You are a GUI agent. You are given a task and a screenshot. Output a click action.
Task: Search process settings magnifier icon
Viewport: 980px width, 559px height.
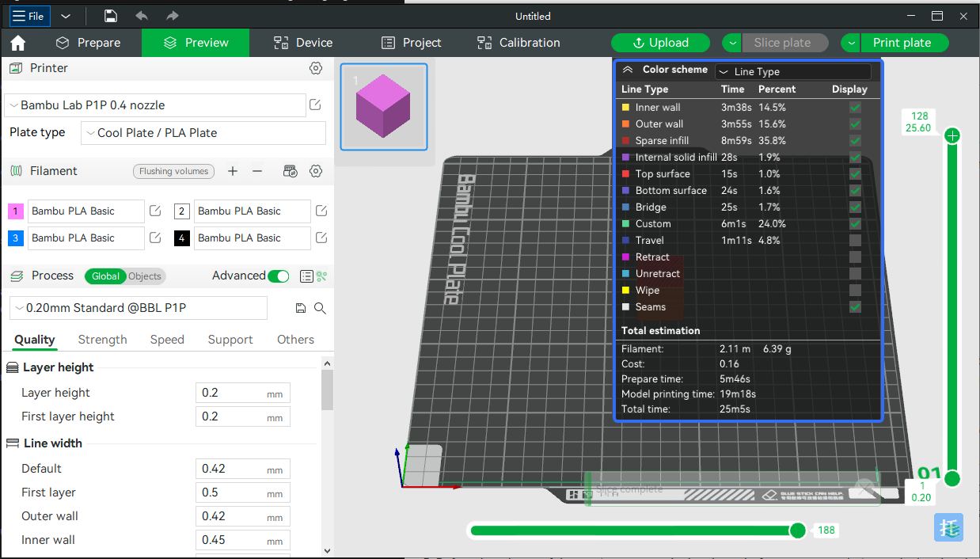(320, 308)
